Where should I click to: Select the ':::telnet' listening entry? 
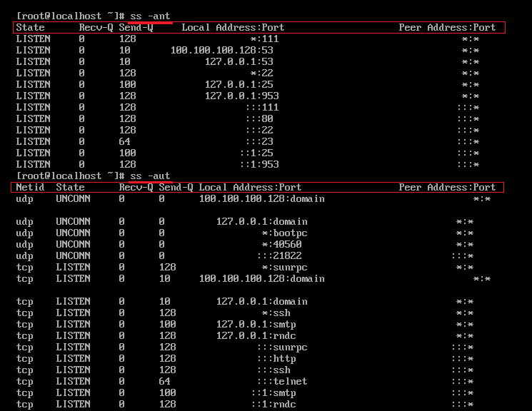[281, 382]
